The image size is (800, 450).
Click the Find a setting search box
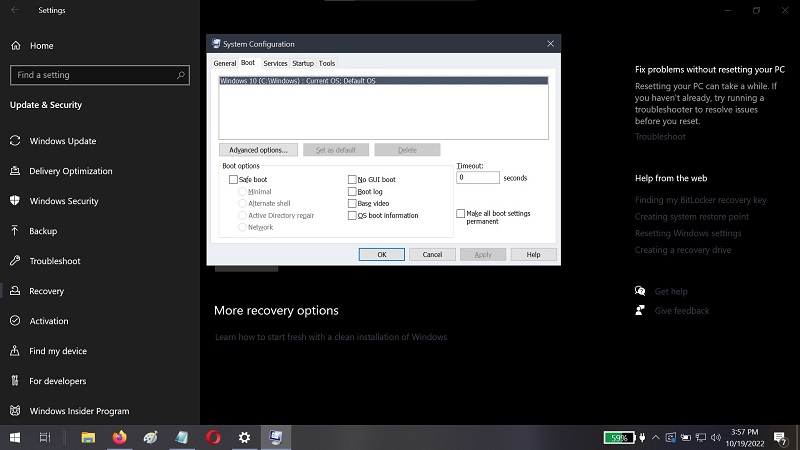(99, 75)
